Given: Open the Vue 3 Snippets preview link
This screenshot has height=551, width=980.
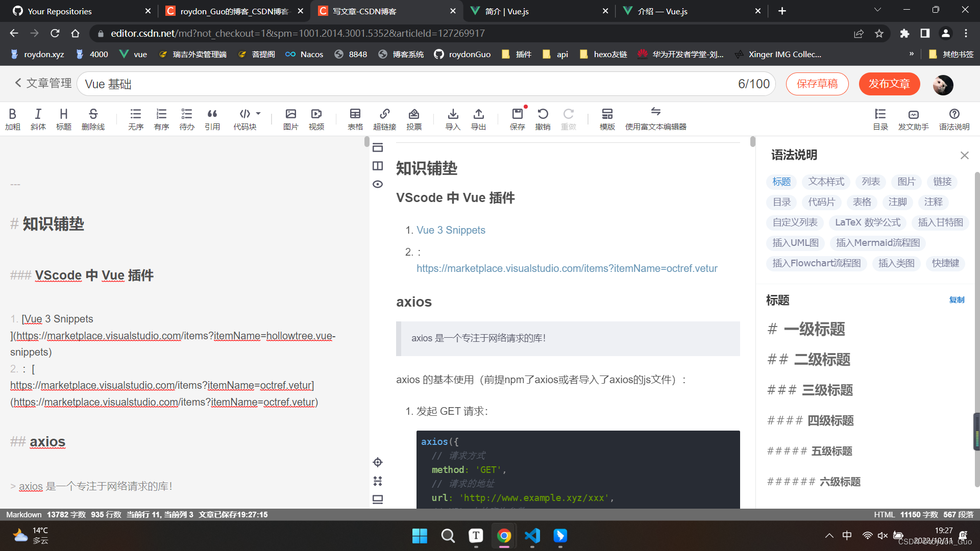Looking at the screenshot, I should coord(451,230).
